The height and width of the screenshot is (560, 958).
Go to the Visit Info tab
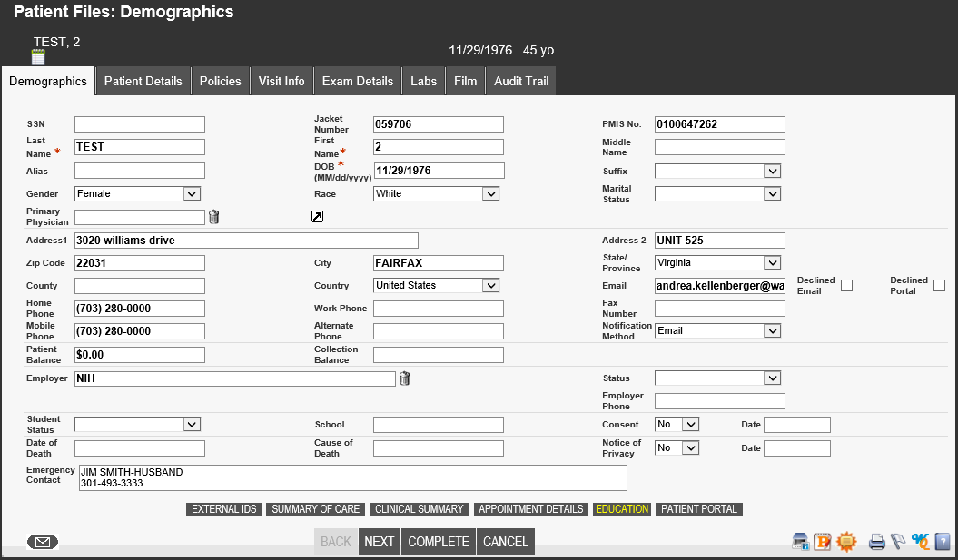tap(281, 81)
